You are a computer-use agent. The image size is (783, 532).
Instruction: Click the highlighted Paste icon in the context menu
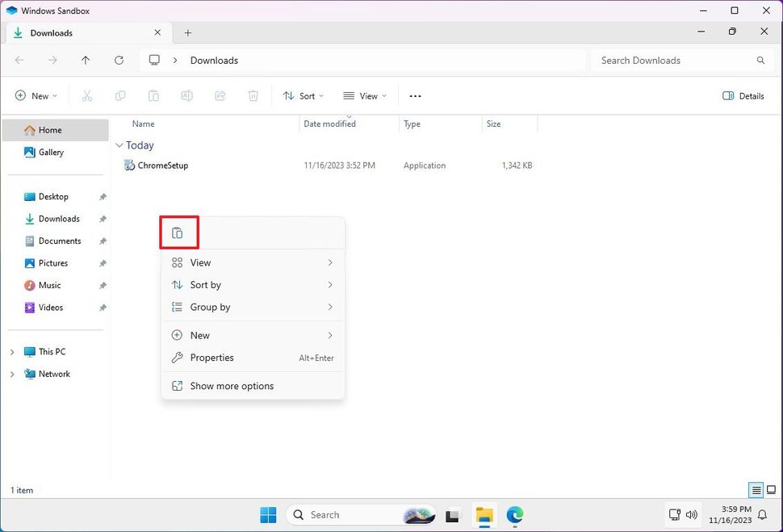(178, 232)
